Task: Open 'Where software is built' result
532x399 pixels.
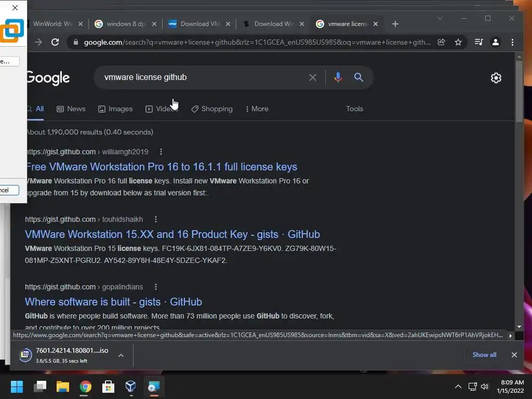Action: pyautogui.click(x=113, y=302)
